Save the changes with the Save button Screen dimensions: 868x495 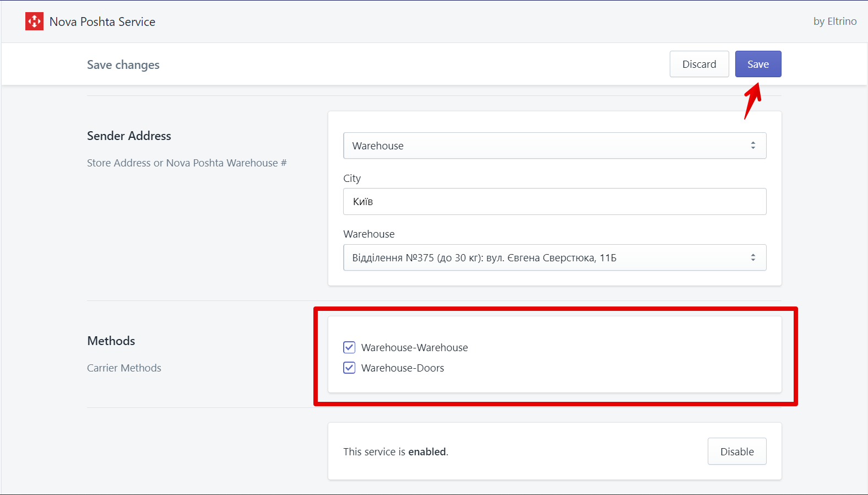click(758, 64)
